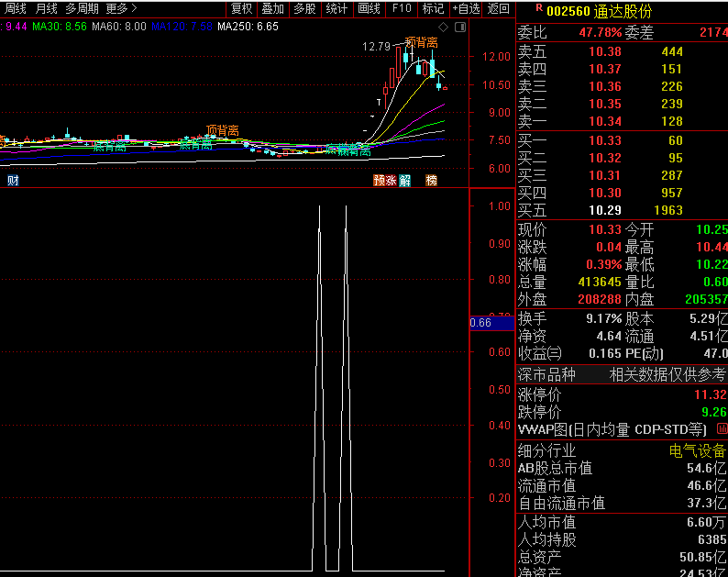This screenshot has height=577, width=728.
Task: Click the 预 forecast marker icon
Action: coord(380,180)
